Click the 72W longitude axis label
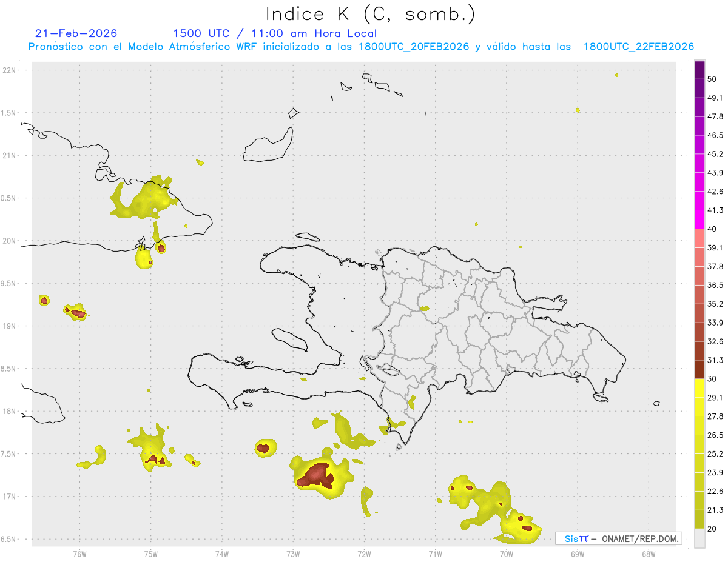728x562 pixels. coord(364,554)
